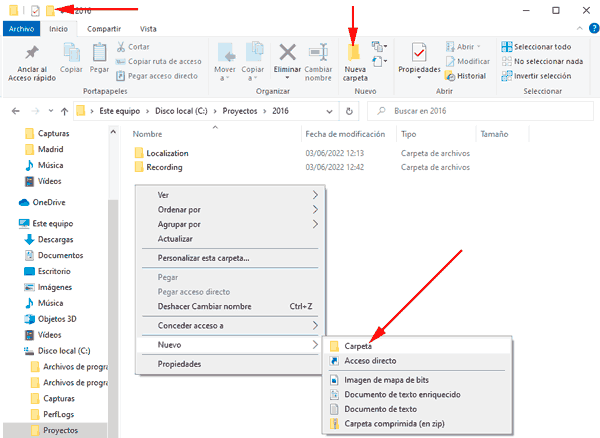The image size is (600, 438).
Task: Choose Documento de texto enriquecido
Action: pyautogui.click(x=417, y=394)
